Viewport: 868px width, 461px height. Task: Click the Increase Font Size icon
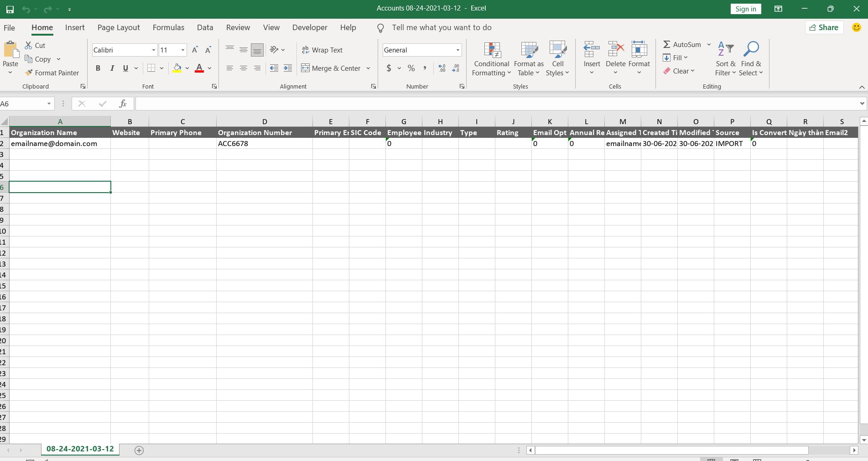pos(195,50)
